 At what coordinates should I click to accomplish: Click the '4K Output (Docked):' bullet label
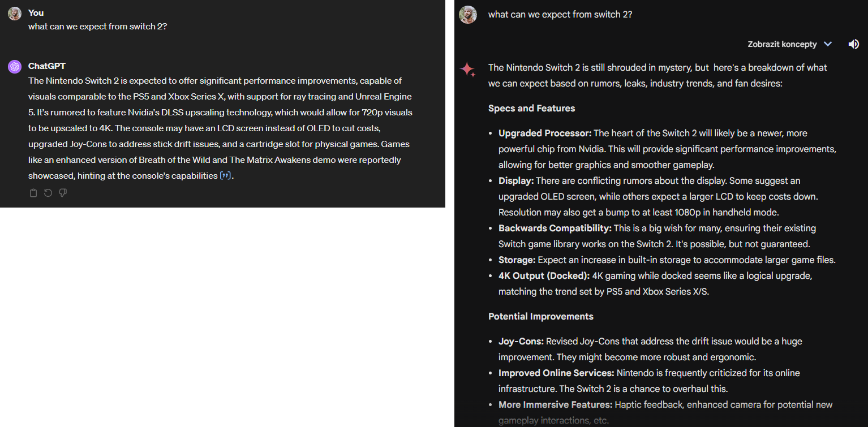click(544, 275)
